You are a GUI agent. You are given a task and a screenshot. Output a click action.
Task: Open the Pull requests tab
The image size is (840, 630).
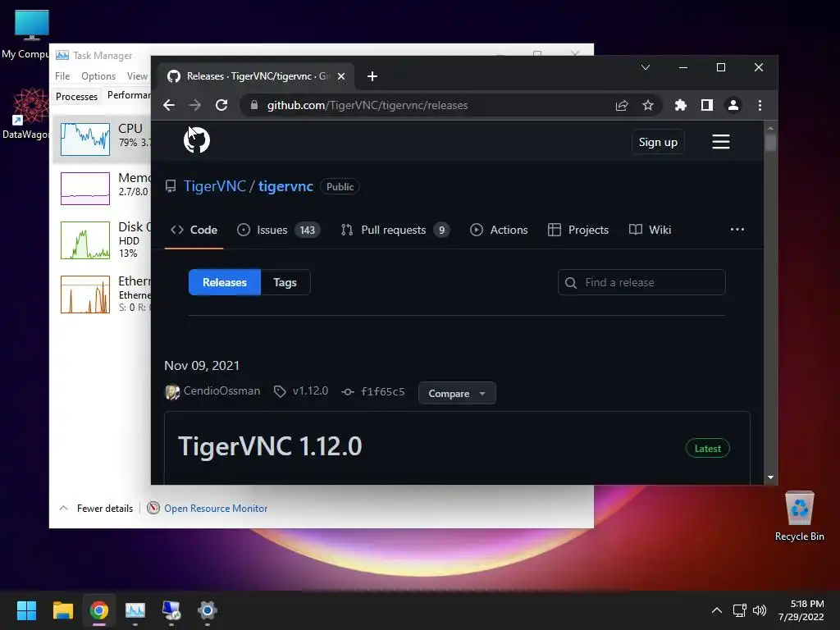[395, 230]
